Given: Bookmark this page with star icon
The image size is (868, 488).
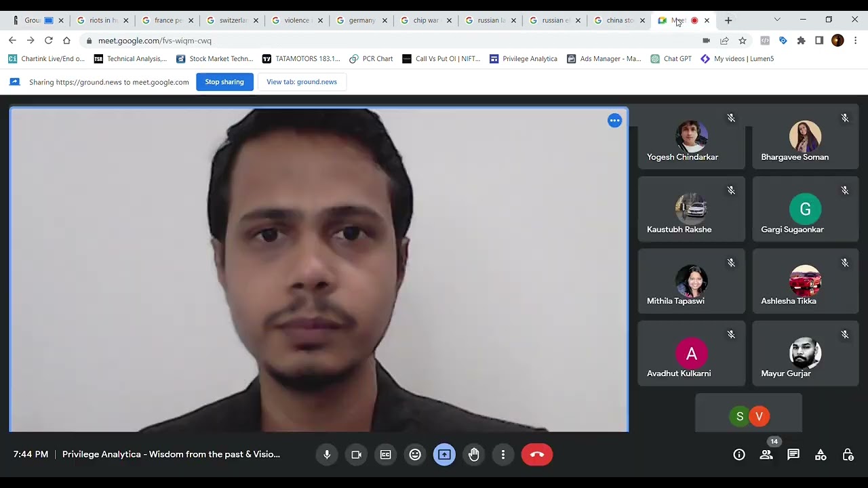Looking at the screenshot, I should click(x=743, y=41).
